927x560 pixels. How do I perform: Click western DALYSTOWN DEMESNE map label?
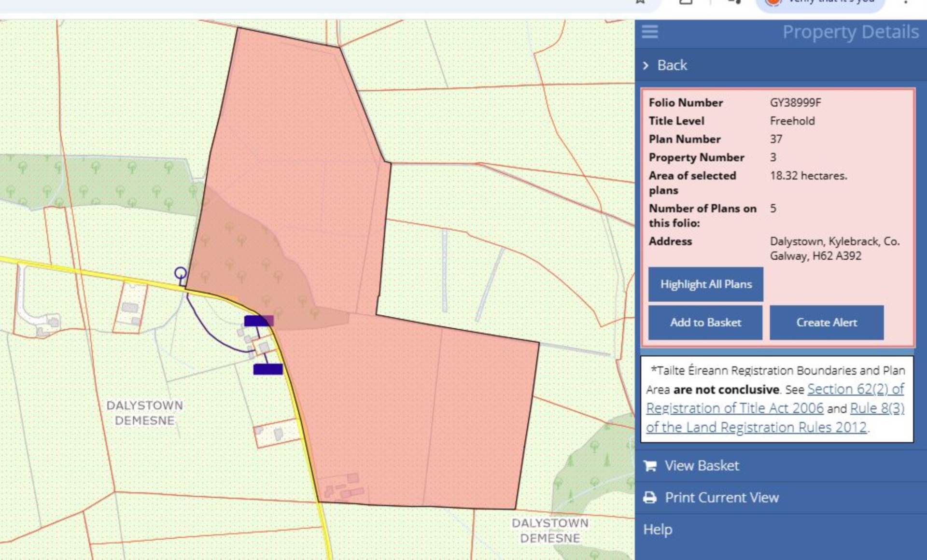point(145,413)
